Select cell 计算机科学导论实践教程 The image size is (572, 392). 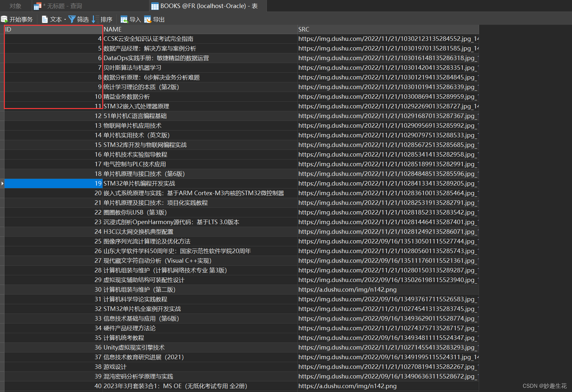pos(200,299)
